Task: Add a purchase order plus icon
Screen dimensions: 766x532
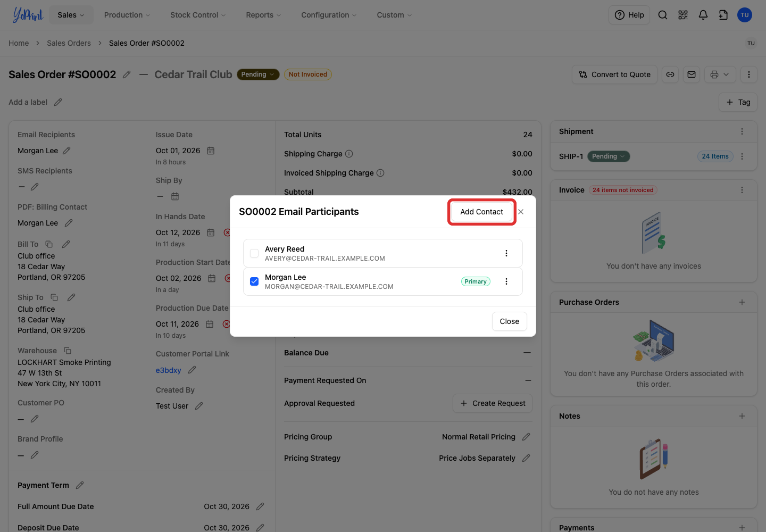Action: (x=742, y=302)
